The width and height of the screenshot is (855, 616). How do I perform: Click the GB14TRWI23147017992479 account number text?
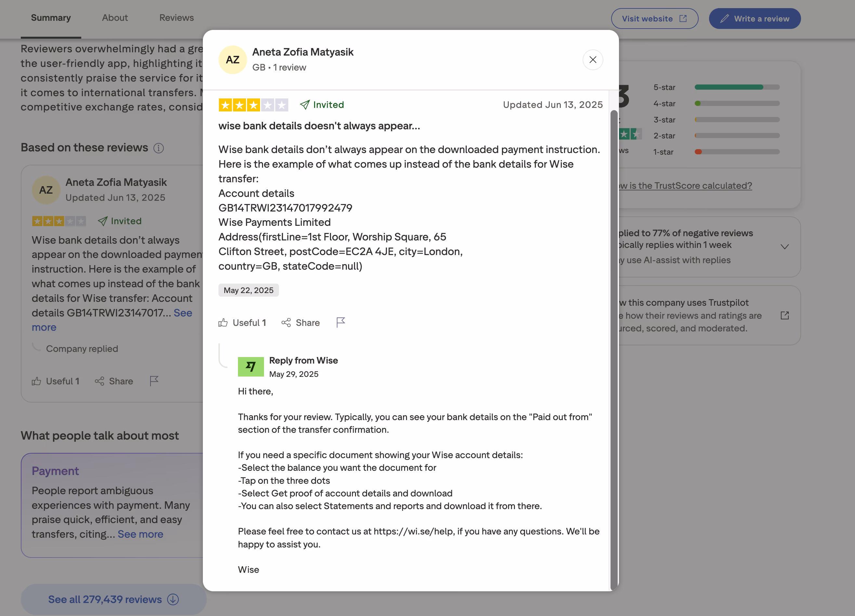285,208
